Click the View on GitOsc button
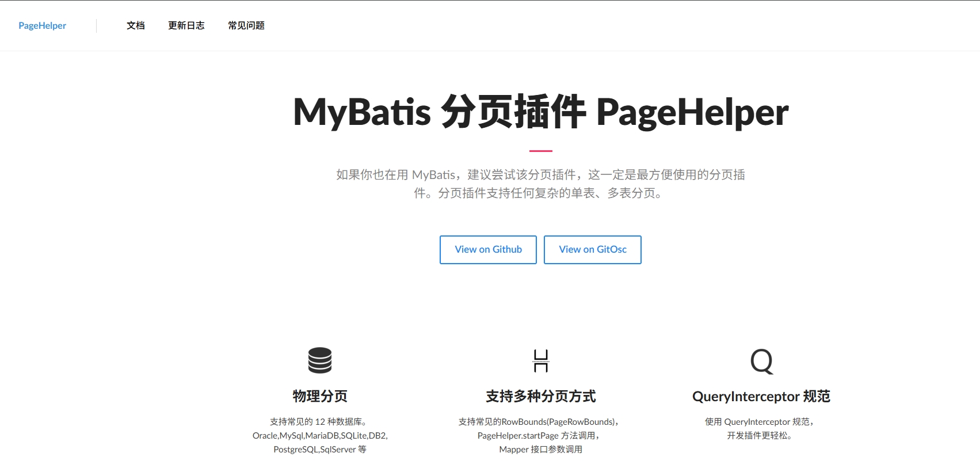 coord(592,249)
